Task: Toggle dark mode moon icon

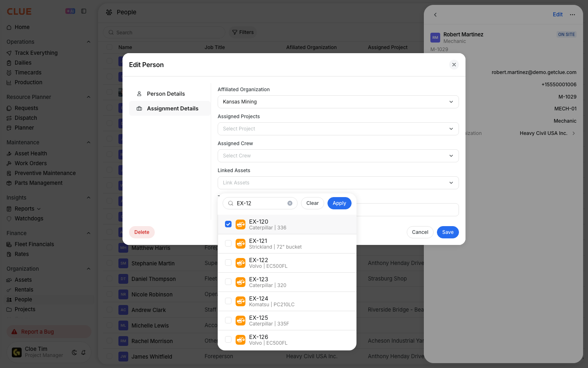Action: pos(74,352)
